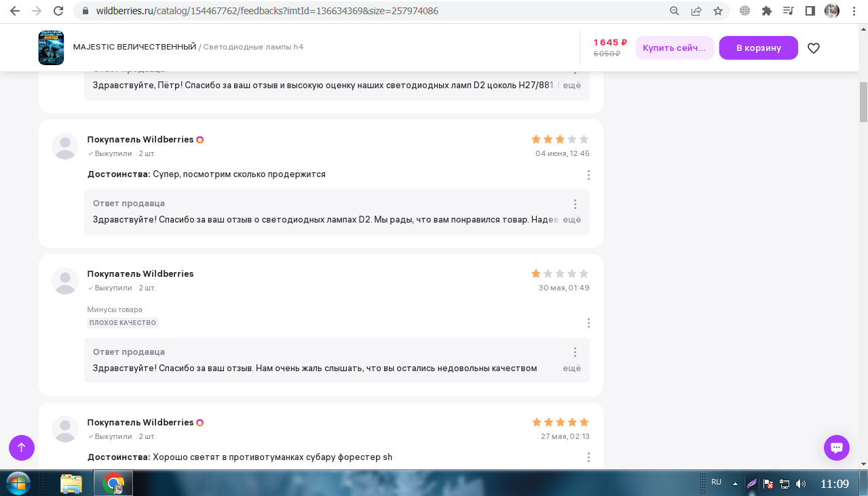868x496 pixels.
Task: Click the Chrome taskbar icon
Action: (113, 483)
